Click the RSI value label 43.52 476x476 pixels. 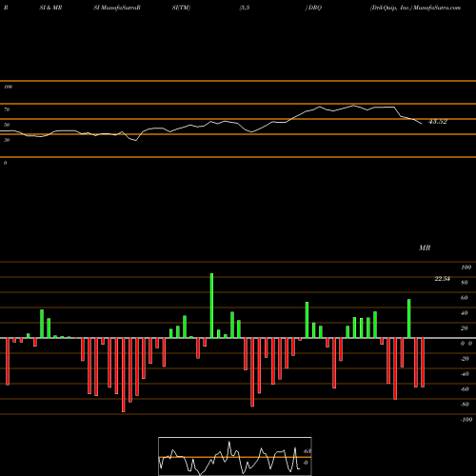coord(438,122)
